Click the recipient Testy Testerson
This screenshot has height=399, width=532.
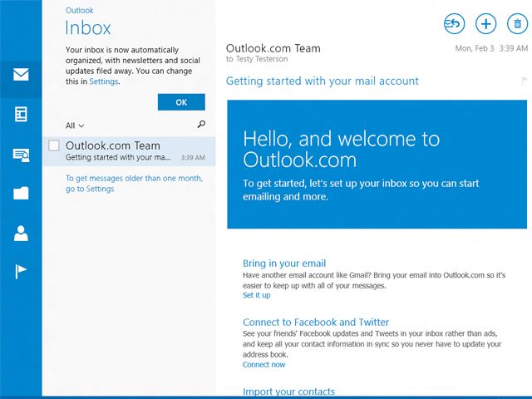262,59
